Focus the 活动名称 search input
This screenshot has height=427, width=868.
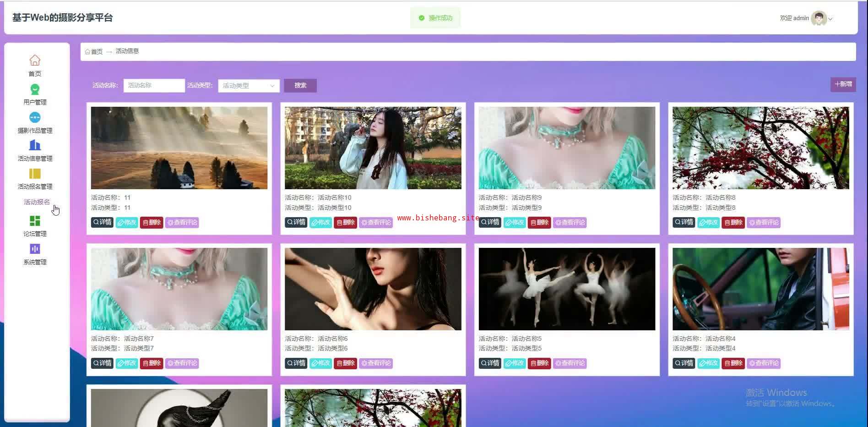tap(154, 86)
